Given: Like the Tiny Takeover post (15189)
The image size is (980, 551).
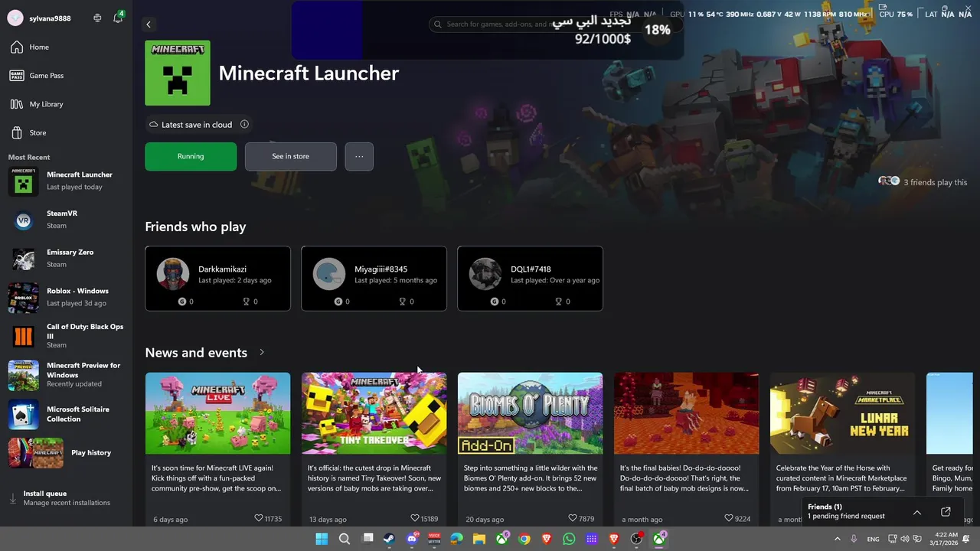Looking at the screenshot, I should (x=415, y=518).
